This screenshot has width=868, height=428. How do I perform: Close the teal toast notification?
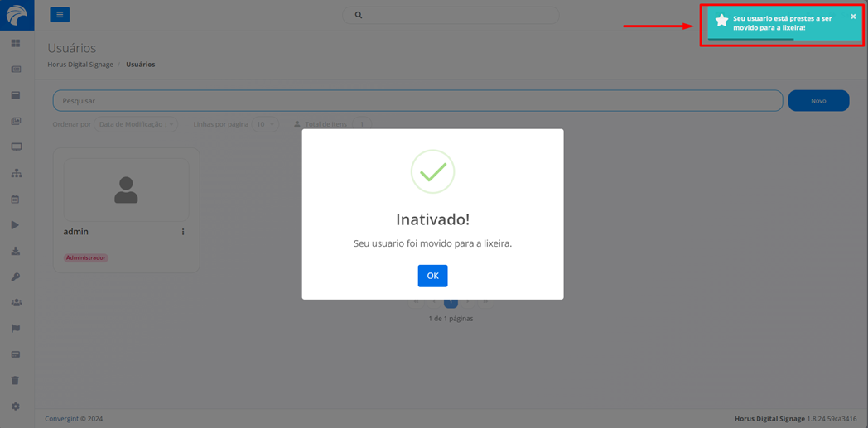point(853,17)
